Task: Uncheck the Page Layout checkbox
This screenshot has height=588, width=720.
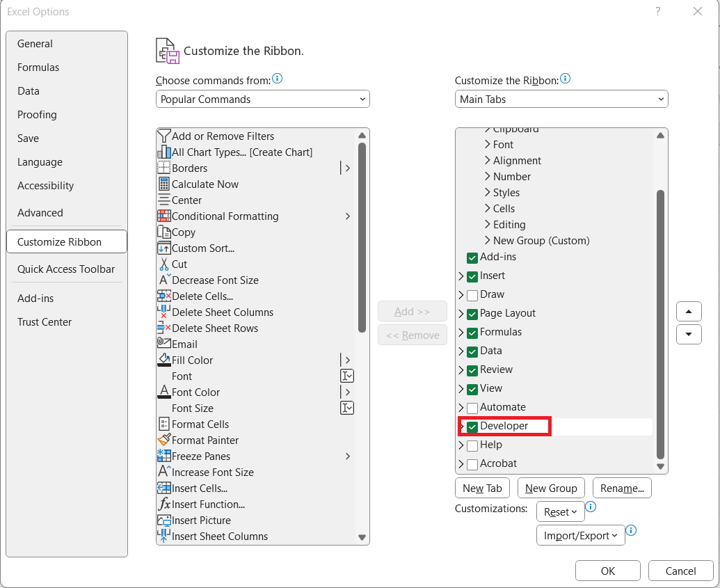Action: tap(472, 315)
